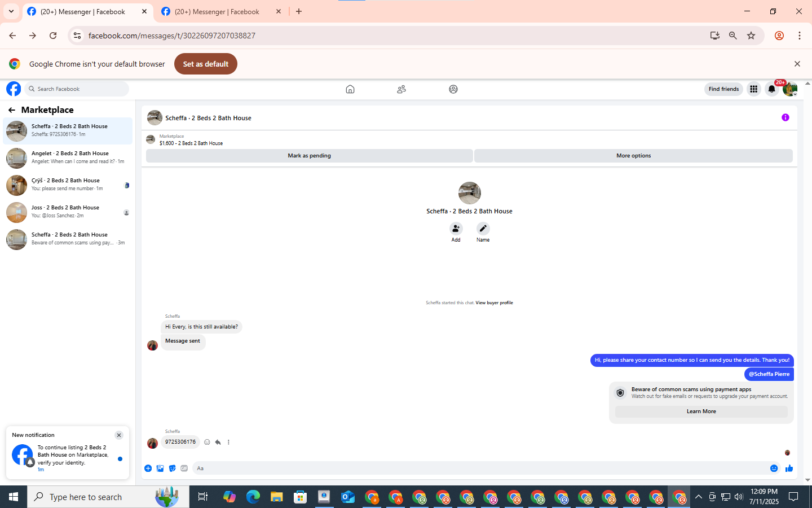Dismiss the default browser info bar
This screenshot has width=812, height=508.
pyautogui.click(x=797, y=64)
